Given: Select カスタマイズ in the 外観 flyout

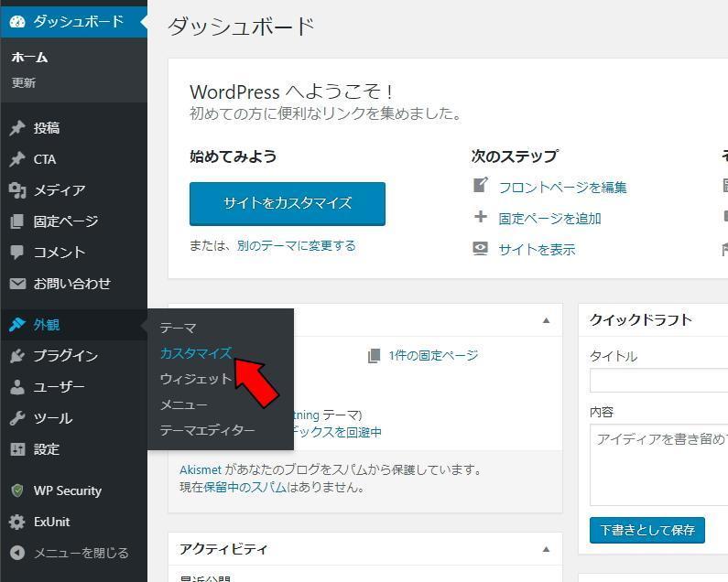Looking at the screenshot, I should (195, 353).
